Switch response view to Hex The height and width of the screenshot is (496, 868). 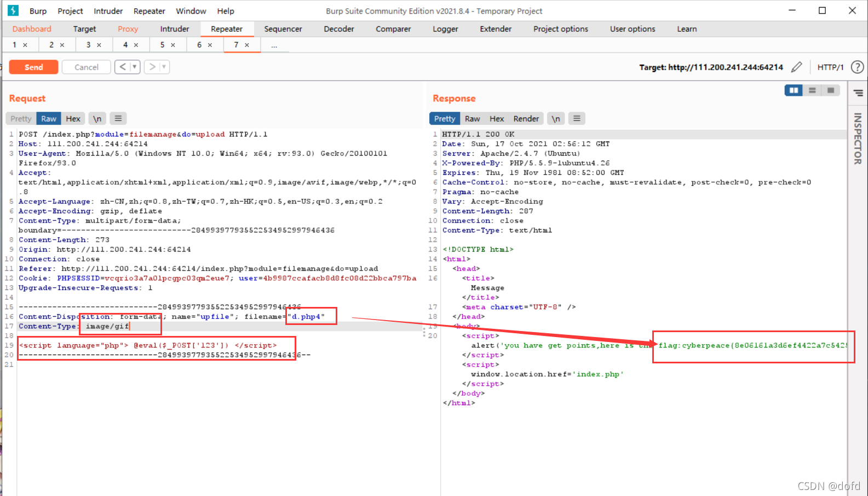497,118
